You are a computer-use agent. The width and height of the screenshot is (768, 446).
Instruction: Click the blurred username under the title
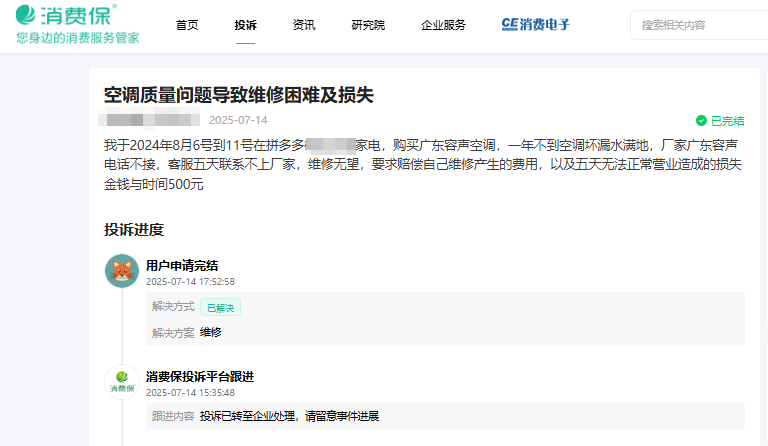tap(150, 120)
